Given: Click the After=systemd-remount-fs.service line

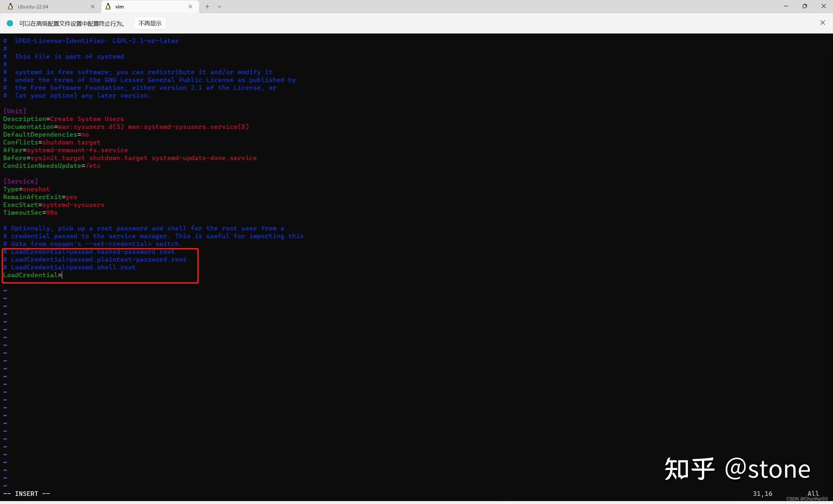Looking at the screenshot, I should coord(66,150).
